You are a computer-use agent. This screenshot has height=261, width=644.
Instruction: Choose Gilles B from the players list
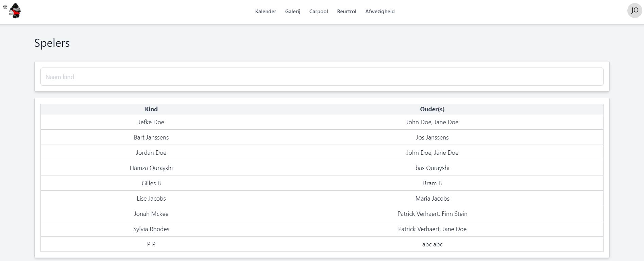(151, 183)
